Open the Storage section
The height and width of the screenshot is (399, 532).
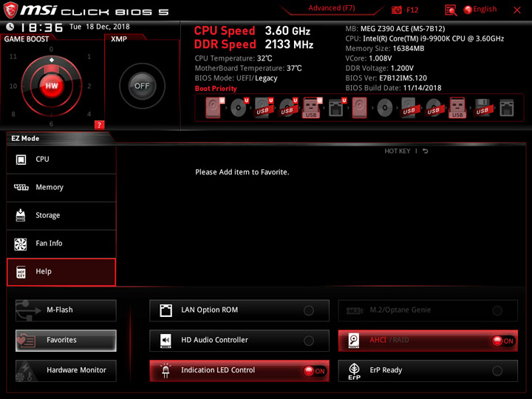pos(61,216)
